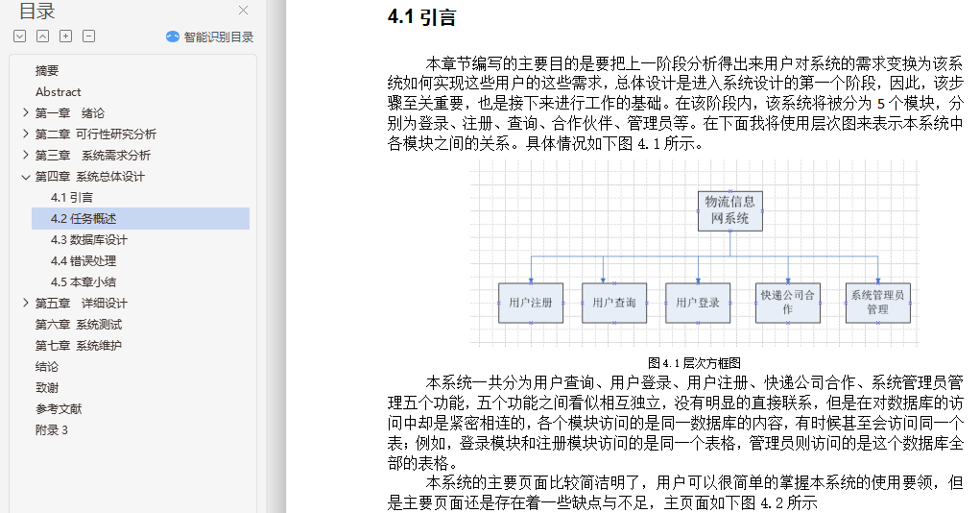Open the 结论 outline entry
The image size is (980, 513).
tap(47, 367)
